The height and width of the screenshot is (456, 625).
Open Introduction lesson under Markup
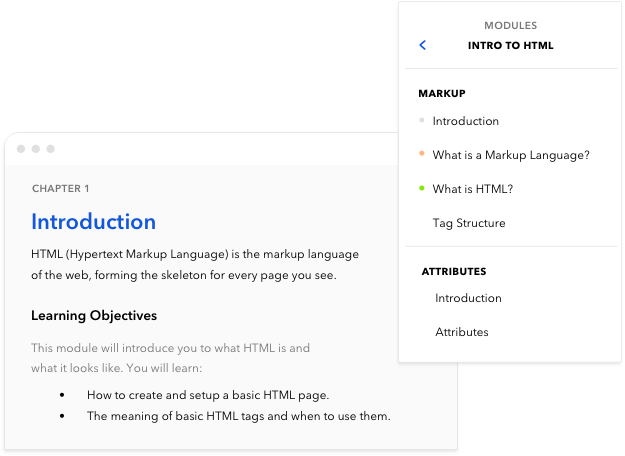pyautogui.click(x=466, y=121)
